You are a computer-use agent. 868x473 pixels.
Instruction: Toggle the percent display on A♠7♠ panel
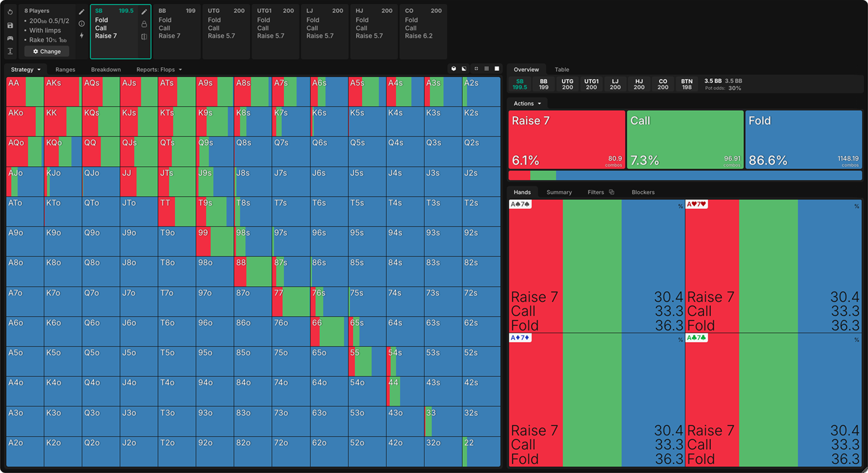680,206
